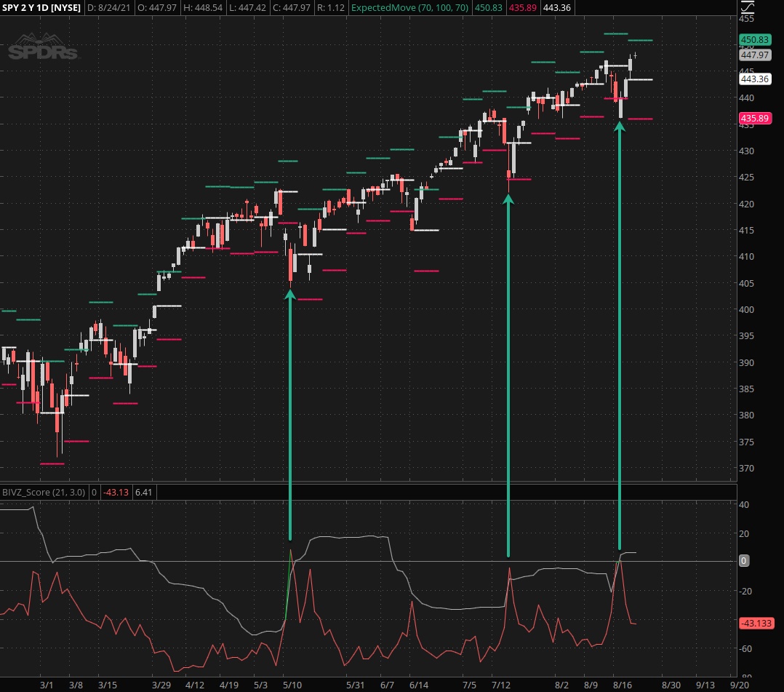Click the 8/16 date on the time axis

tap(623, 685)
